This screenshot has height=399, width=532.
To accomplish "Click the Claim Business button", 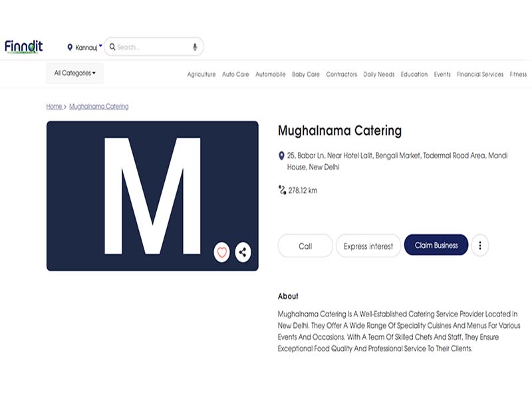I will [436, 245].
